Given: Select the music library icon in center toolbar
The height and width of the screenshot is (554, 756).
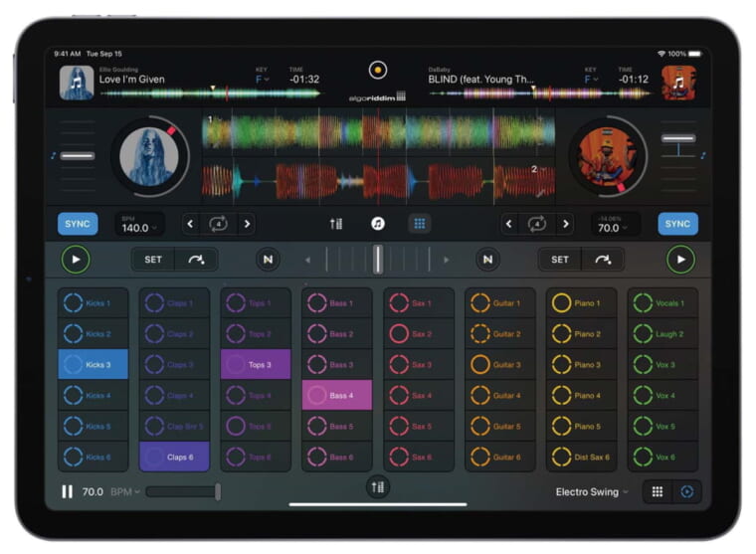Looking at the screenshot, I should 378,224.
